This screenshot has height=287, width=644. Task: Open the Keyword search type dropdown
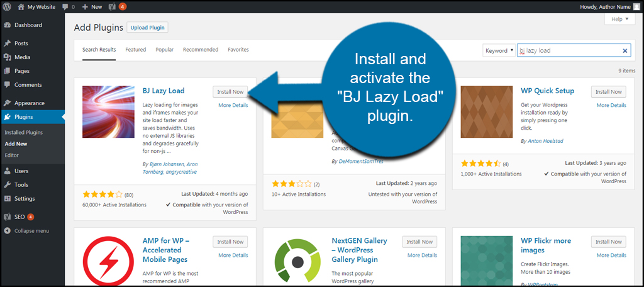click(x=499, y=50)
